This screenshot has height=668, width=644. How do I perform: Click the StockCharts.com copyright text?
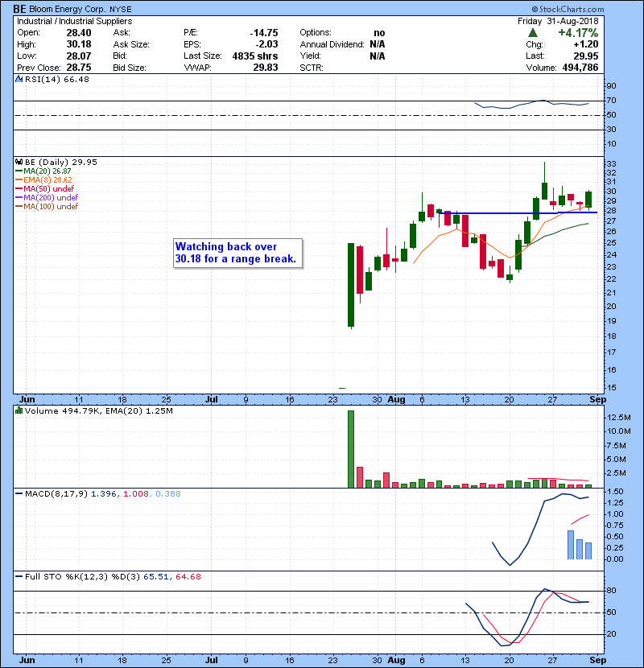[568, 9]
